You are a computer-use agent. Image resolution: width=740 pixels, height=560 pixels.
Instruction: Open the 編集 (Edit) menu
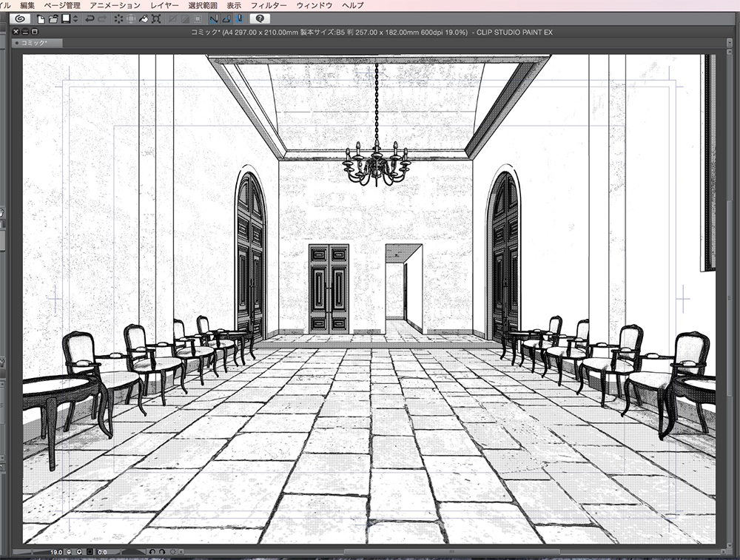[x=27, y=5]
